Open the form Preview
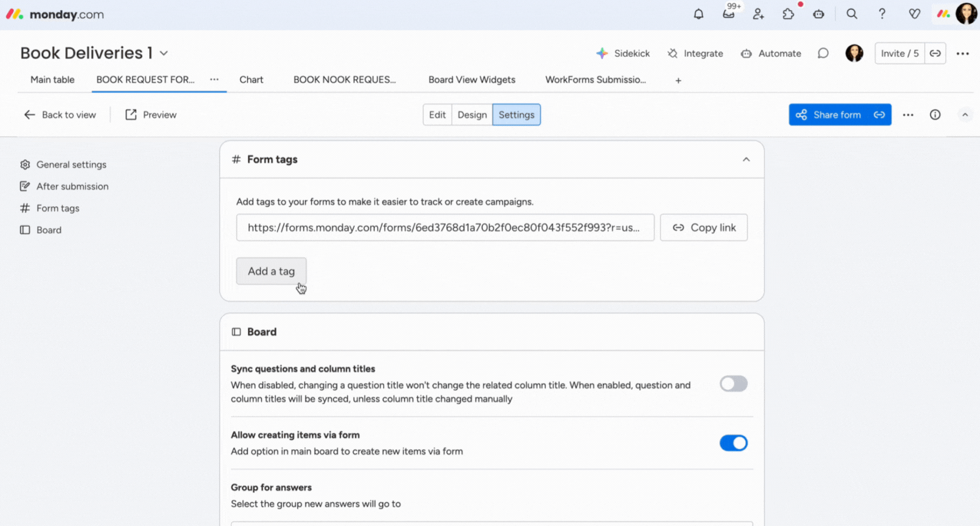The height and width of the screenshot is (526, 980). 151,114
